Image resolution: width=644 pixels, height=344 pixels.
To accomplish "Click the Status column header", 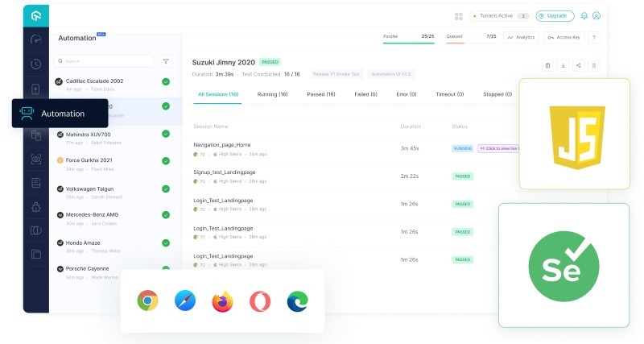I will pos(460,126).
